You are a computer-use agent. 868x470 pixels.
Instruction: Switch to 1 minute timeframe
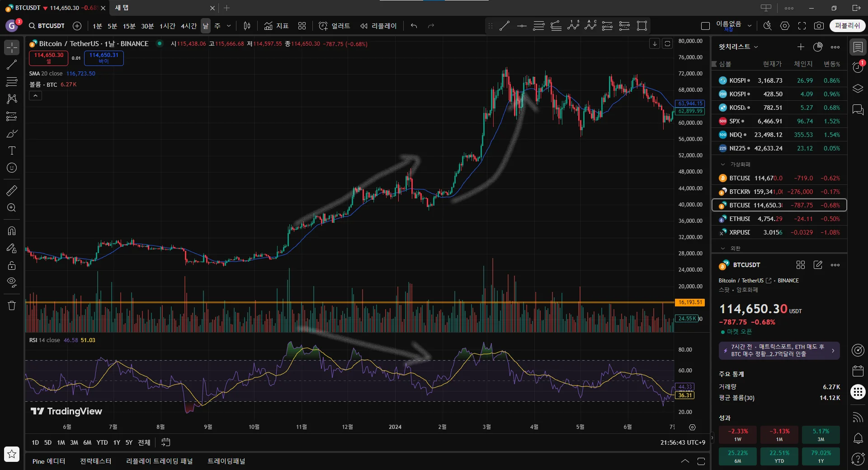[x=97, y=26]
